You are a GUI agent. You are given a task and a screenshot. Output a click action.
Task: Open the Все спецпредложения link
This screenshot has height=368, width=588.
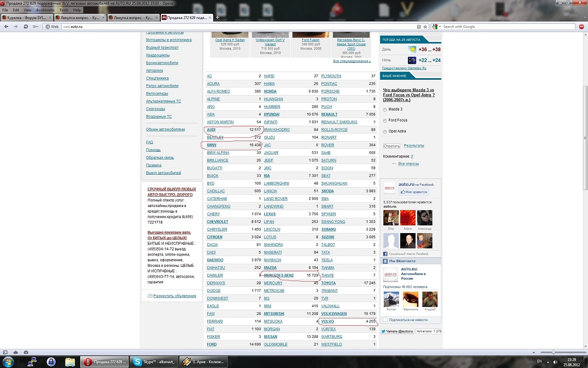[x=352, y=61]
